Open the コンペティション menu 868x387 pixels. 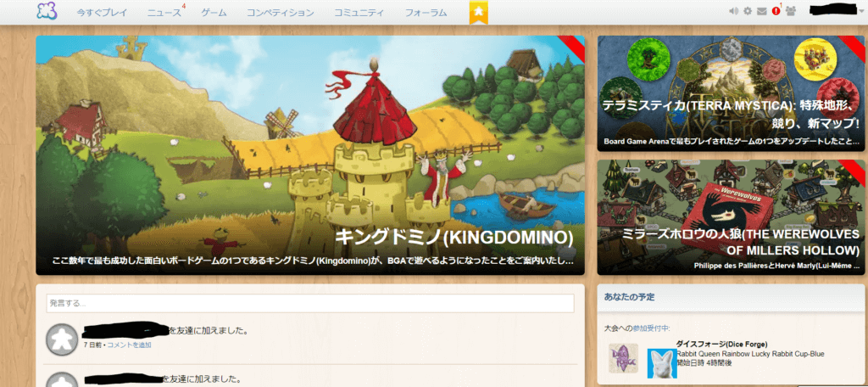280,13
